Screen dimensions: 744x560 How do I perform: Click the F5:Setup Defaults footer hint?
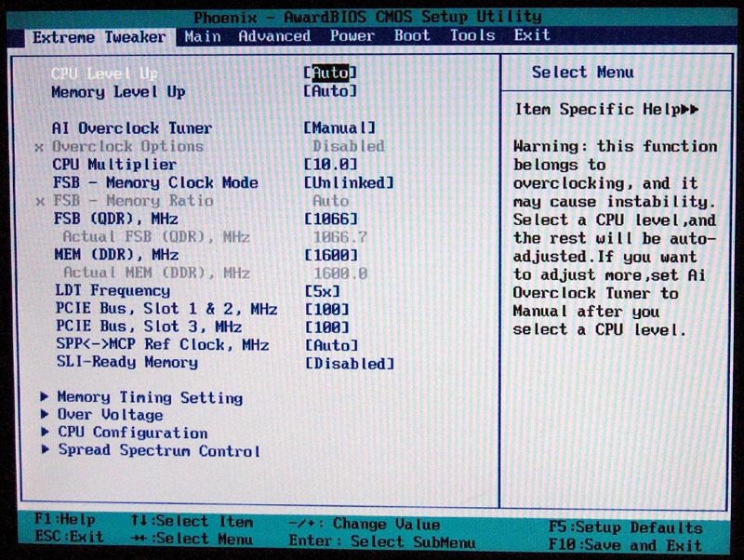point(626,527)
